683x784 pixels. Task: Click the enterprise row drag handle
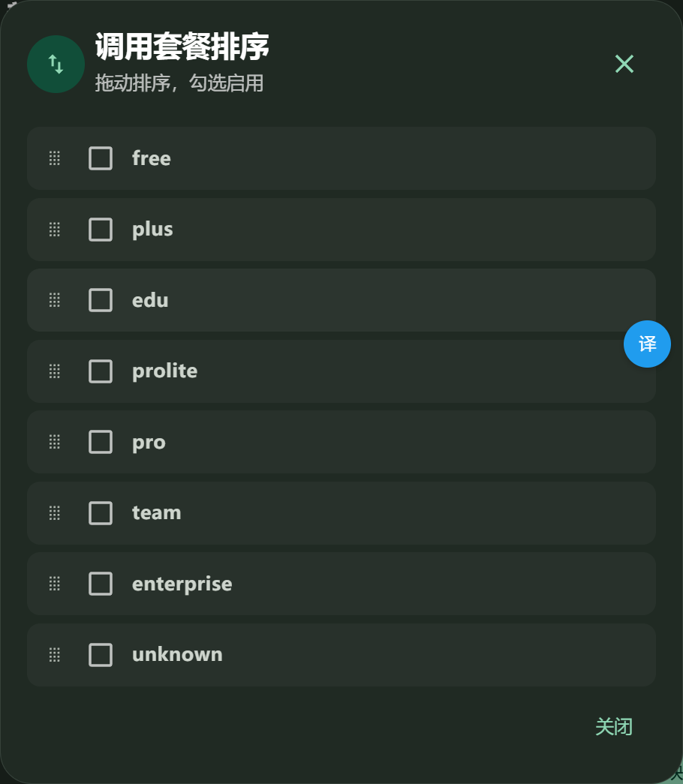tap(55, 584)
